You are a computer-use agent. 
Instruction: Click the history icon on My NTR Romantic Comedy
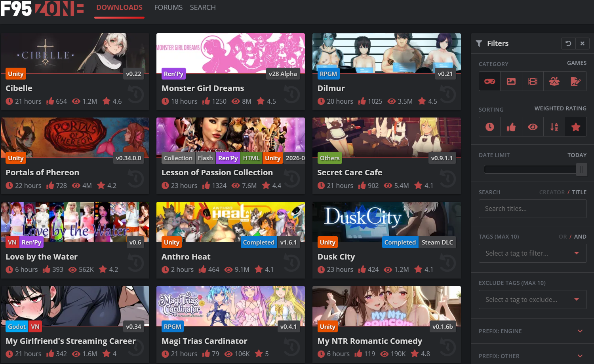[x=448, y=347]
